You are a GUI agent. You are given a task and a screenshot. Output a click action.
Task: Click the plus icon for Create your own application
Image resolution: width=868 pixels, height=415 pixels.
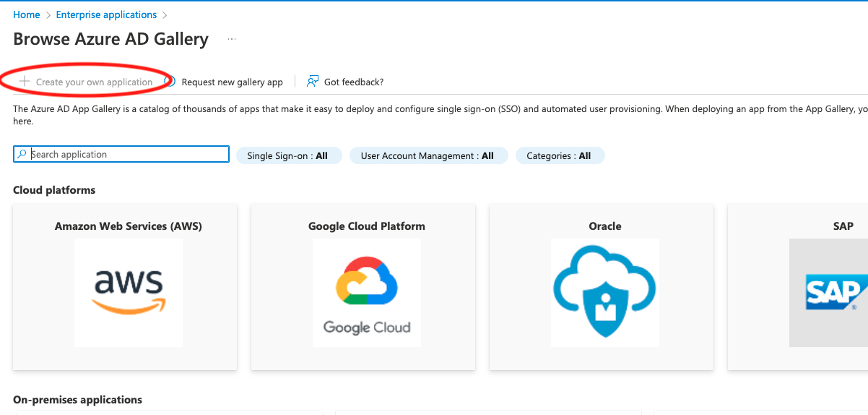pos(25,82)
